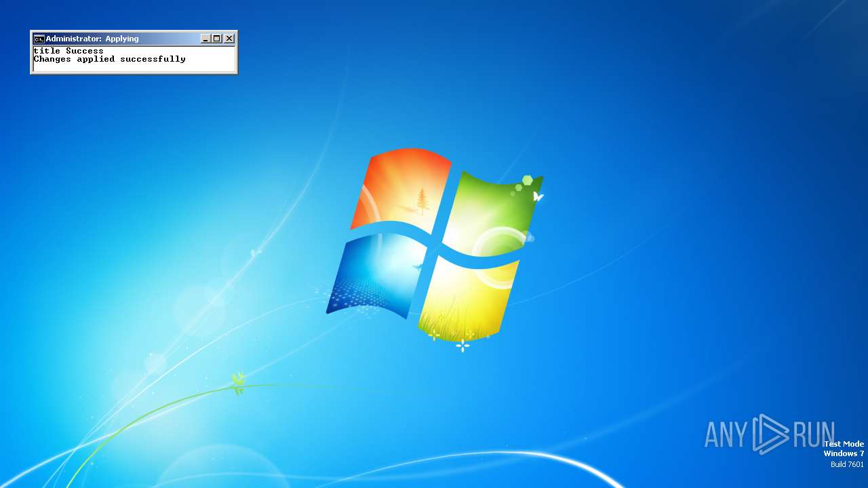Open the command prompt system menu icon
868x488 pixels.
tap(39, 39)
